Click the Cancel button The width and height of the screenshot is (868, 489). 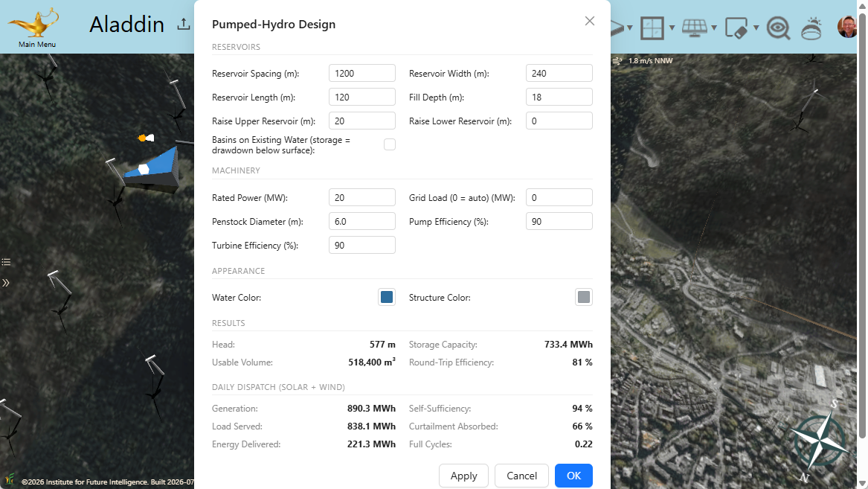521,476
